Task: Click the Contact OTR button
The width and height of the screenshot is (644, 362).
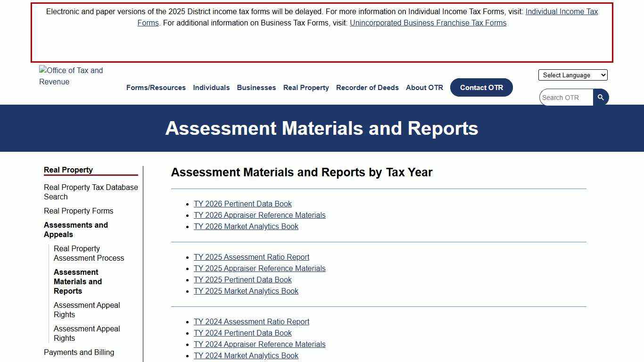Action: [x=481, y=87]
